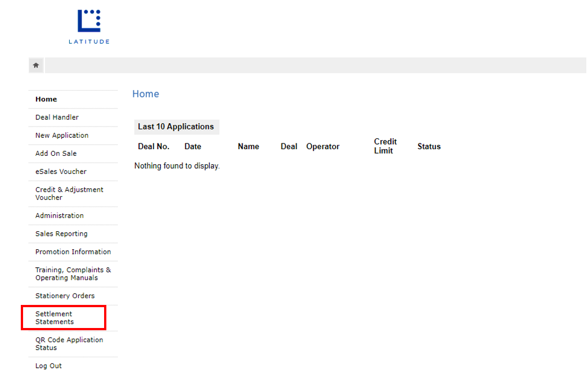View Sales Reporting
The width and height of the screenshot is (588, 373).
[x=61, y=233]
